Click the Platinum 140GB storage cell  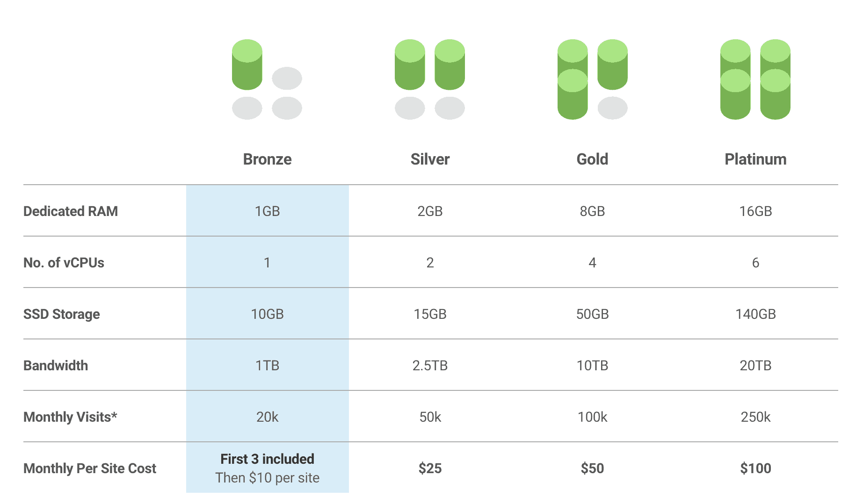tap(755, 314)
